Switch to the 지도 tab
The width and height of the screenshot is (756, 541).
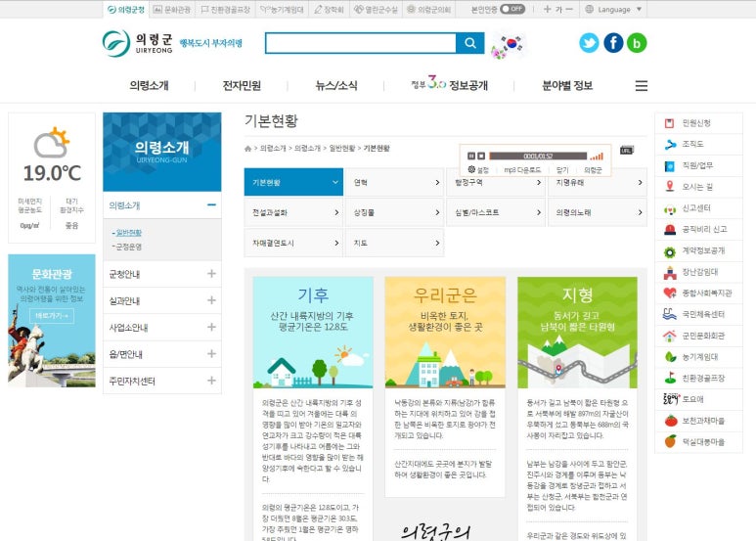394,243
